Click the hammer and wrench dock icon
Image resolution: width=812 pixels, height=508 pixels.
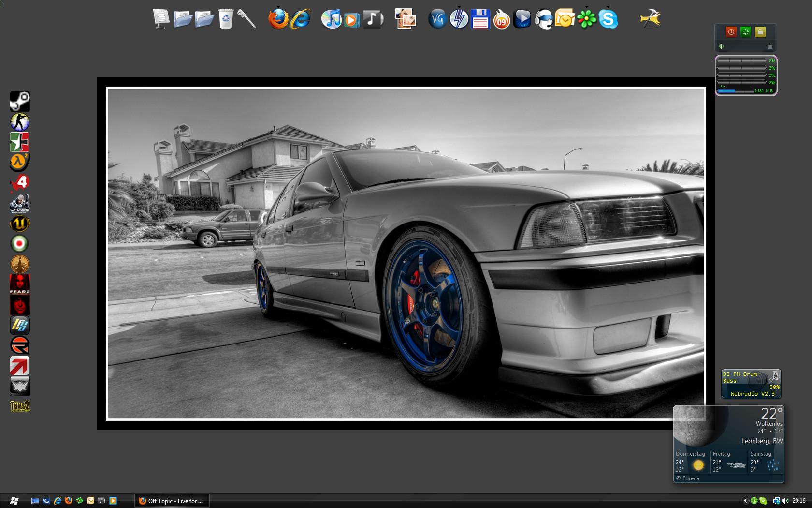coord(651,19)
